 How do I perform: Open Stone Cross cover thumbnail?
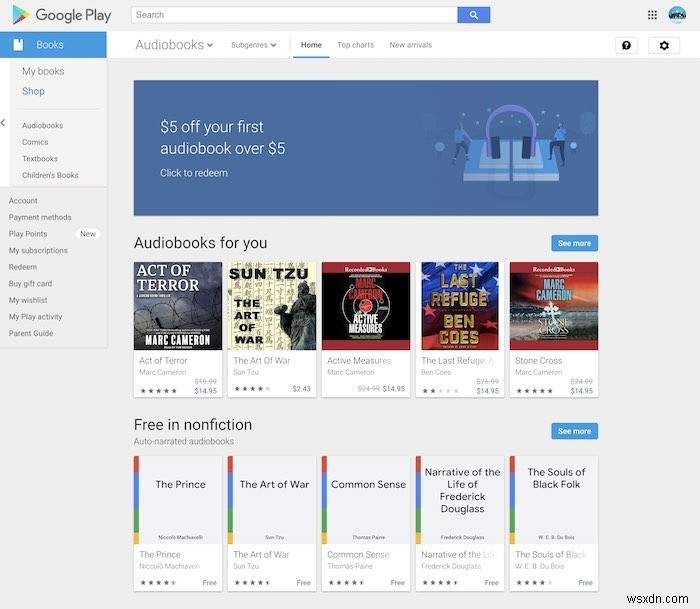pyautogui.click(x=554, y=306)
